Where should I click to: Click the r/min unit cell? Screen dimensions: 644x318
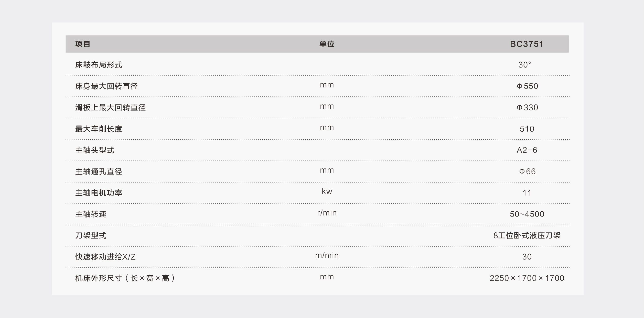click(327, 213)
